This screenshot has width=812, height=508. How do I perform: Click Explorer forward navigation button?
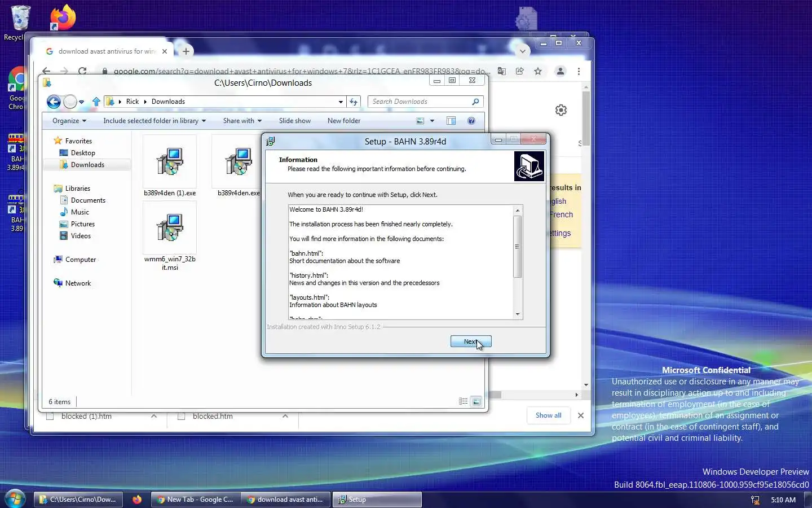(70, 102)
